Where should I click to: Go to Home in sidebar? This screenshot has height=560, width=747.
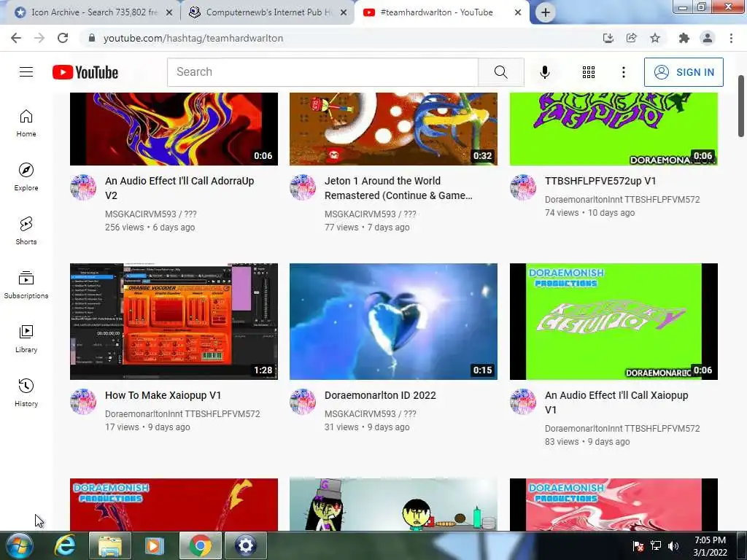coord(26,123)
